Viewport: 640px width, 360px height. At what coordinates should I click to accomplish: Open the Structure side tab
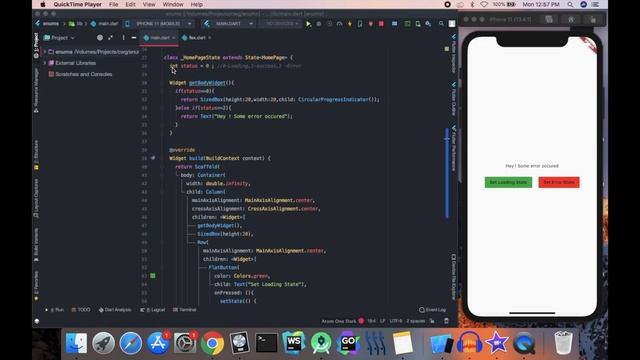coord(36,155)
